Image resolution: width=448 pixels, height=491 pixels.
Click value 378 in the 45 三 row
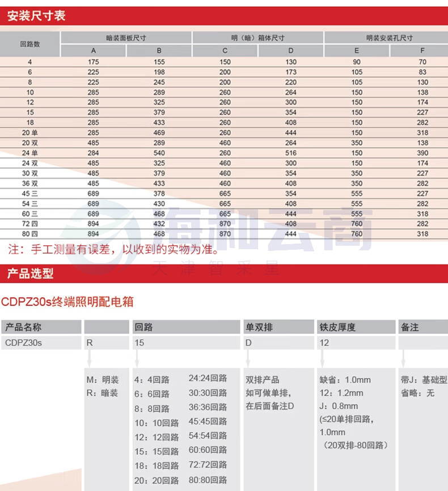159,194
